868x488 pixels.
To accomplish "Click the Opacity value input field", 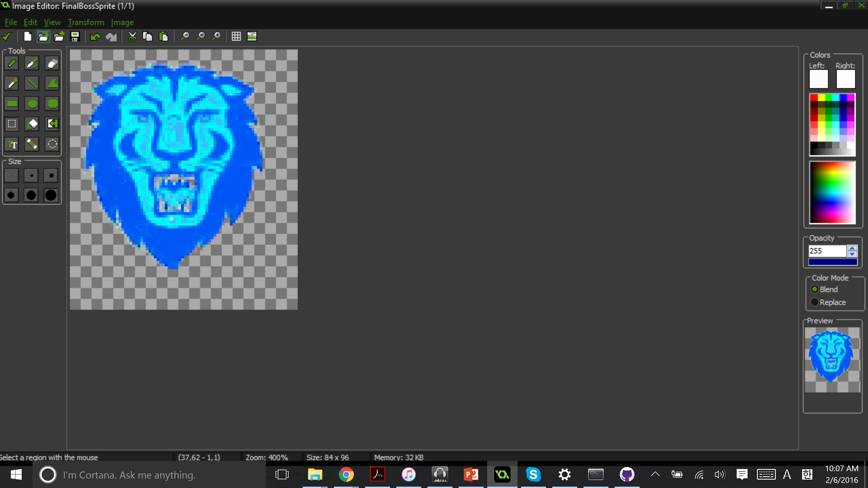I will click(827, 251).
